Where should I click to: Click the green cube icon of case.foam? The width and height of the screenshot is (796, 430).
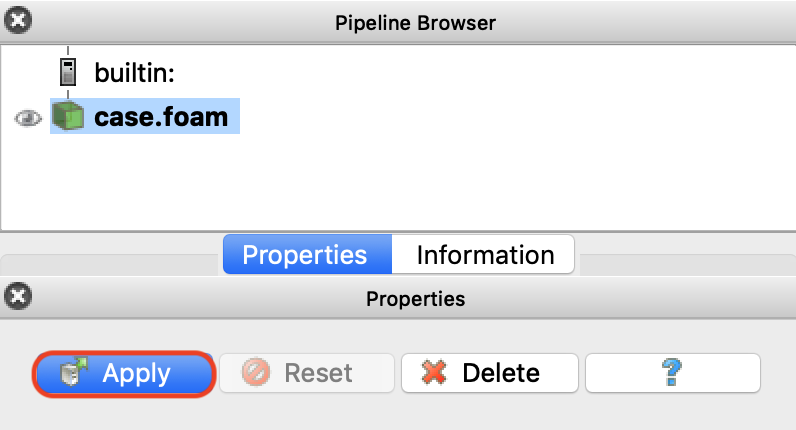(x=68, y=118)
